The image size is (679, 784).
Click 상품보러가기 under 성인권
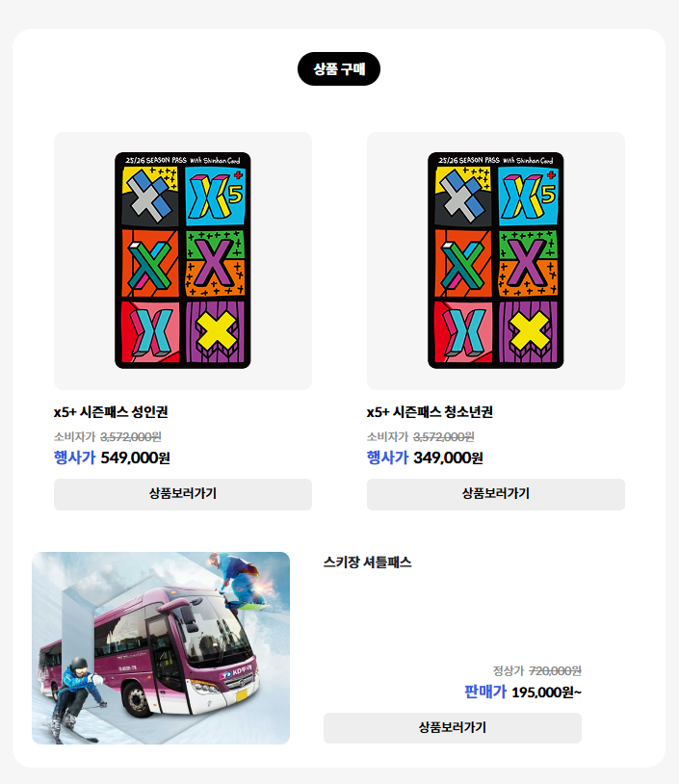click(182, 494)
